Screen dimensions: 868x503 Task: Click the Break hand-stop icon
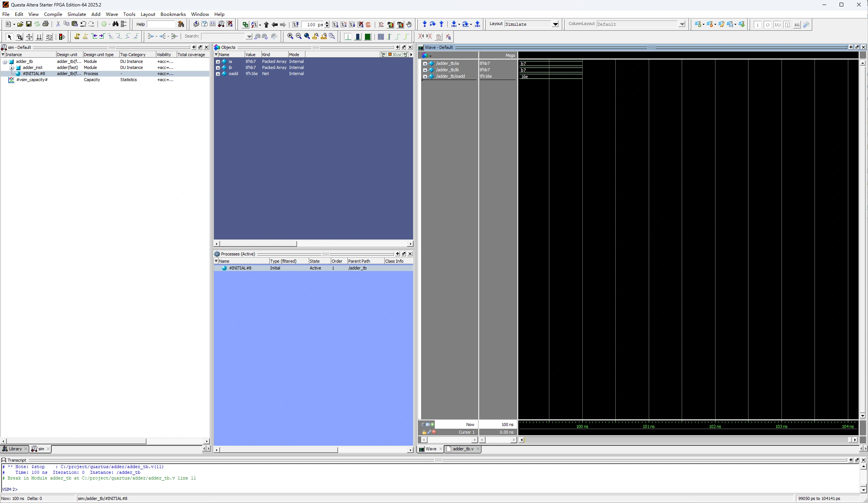click(409, 25)
